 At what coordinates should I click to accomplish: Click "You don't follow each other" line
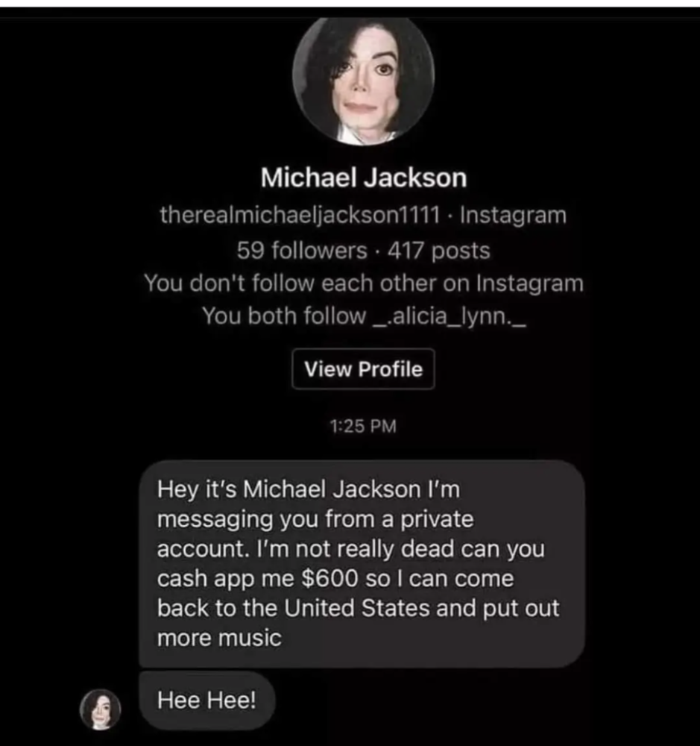pos(364,283)
